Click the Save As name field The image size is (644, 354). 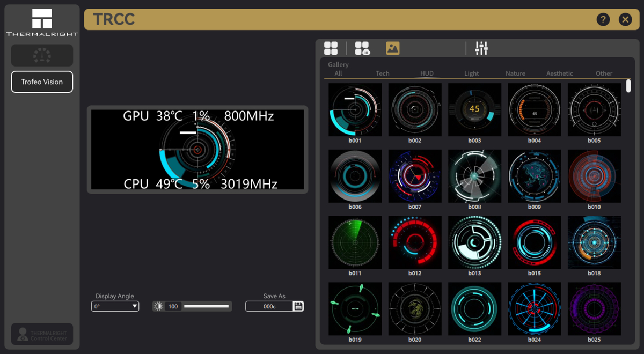pos(269,306)
